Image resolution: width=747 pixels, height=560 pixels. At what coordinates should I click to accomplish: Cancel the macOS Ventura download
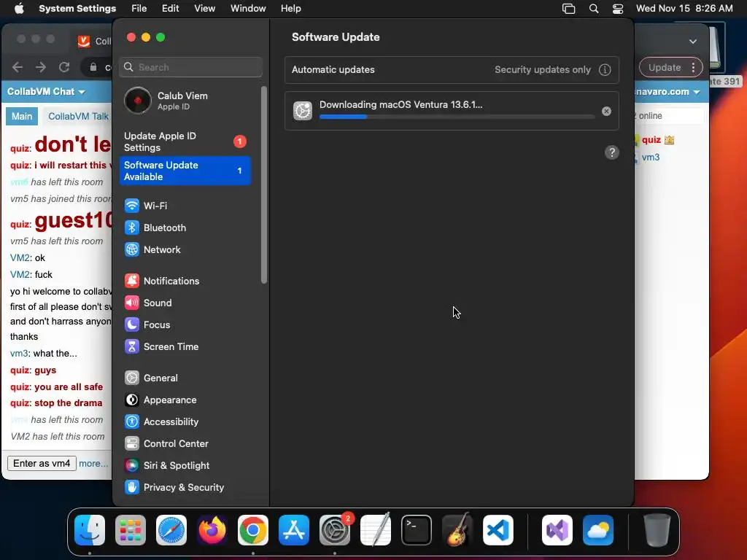tap(606, 111)
